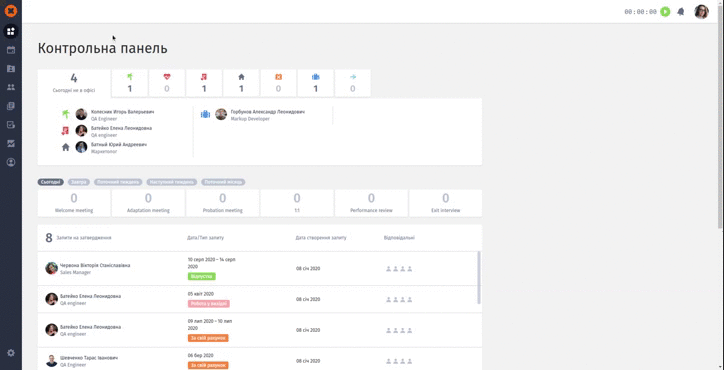This screenshot has width=724, height=370.
Task: Click the requests list vertical scrollbar
Action: point(479,277)
